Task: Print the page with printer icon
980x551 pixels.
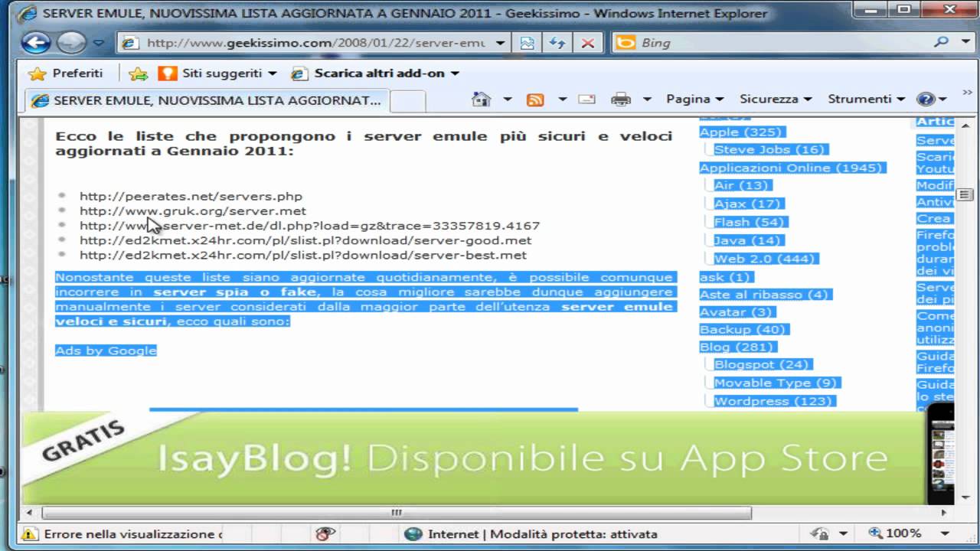Action: 621,99
